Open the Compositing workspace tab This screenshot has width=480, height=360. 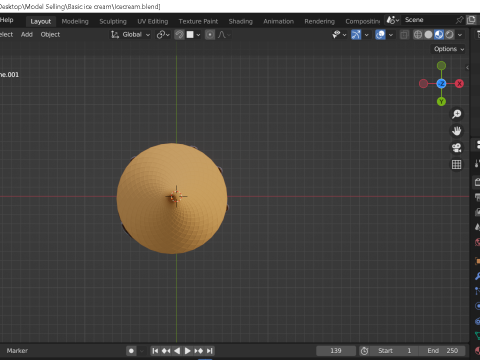click(x=362, y=21)
